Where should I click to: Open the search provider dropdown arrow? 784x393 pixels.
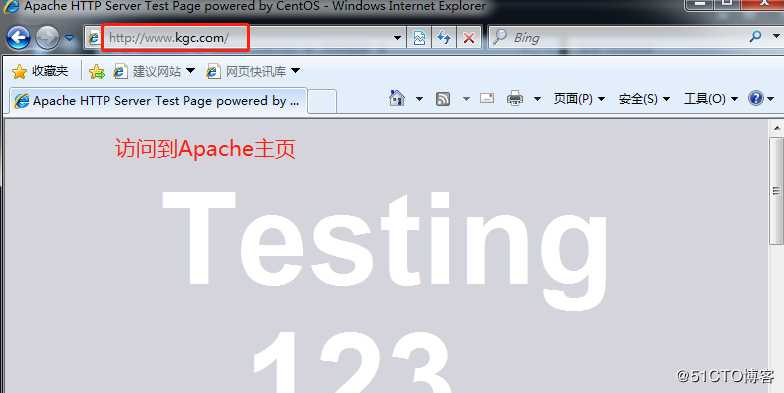click(x=776, y=36)
